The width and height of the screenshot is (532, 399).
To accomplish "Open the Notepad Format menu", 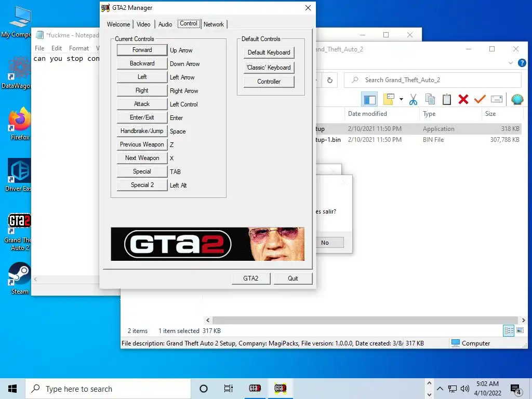I will pos(79,48).
